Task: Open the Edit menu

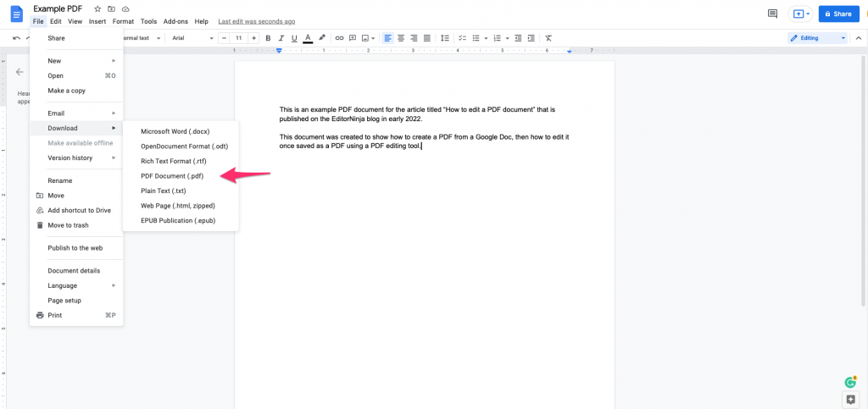Action: click(55, 21)
